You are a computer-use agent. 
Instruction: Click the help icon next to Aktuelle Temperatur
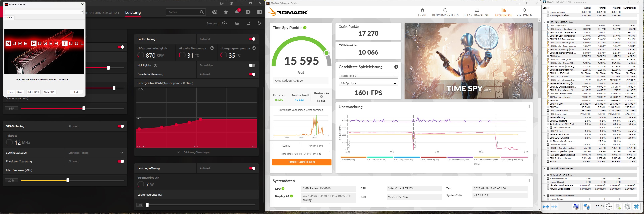(212, 48)
